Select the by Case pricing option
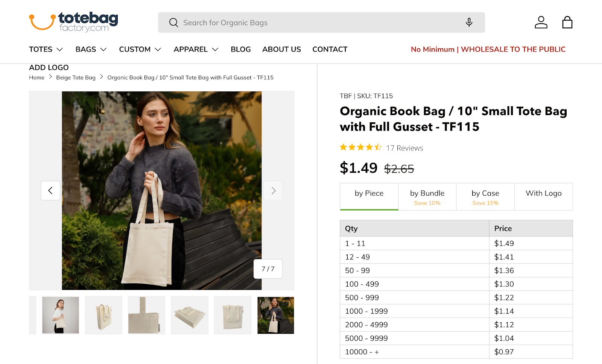Viewport: 602px width, 364px height. [485, 196]
